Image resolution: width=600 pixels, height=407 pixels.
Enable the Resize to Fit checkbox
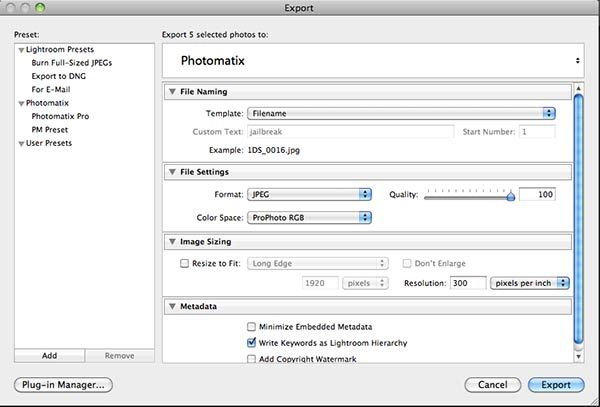[184, 263]
